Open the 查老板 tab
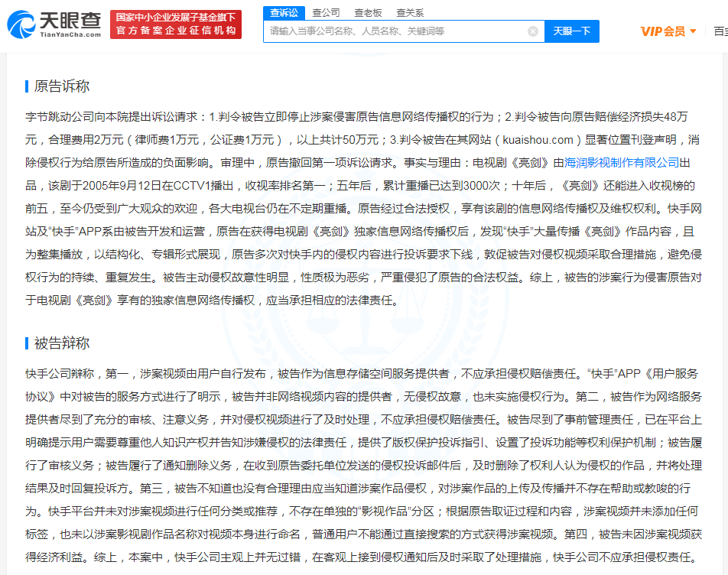Image resolution: width=728 pixels, height=575 pixels. click(366, 12)
